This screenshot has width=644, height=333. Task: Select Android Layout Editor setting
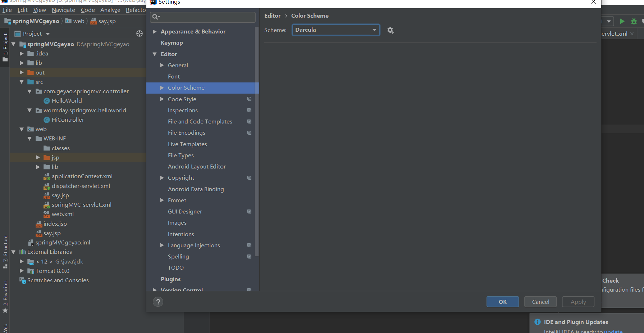(x=197, y=166)
